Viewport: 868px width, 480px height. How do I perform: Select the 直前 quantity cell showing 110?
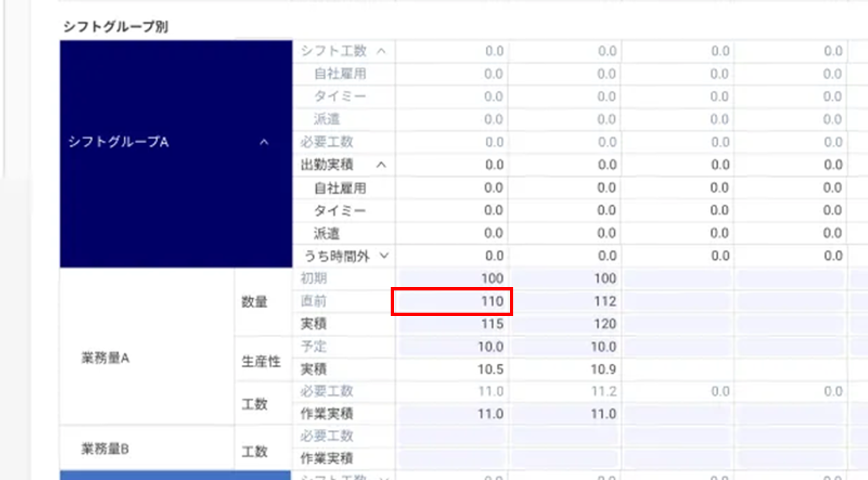(452, 301)
